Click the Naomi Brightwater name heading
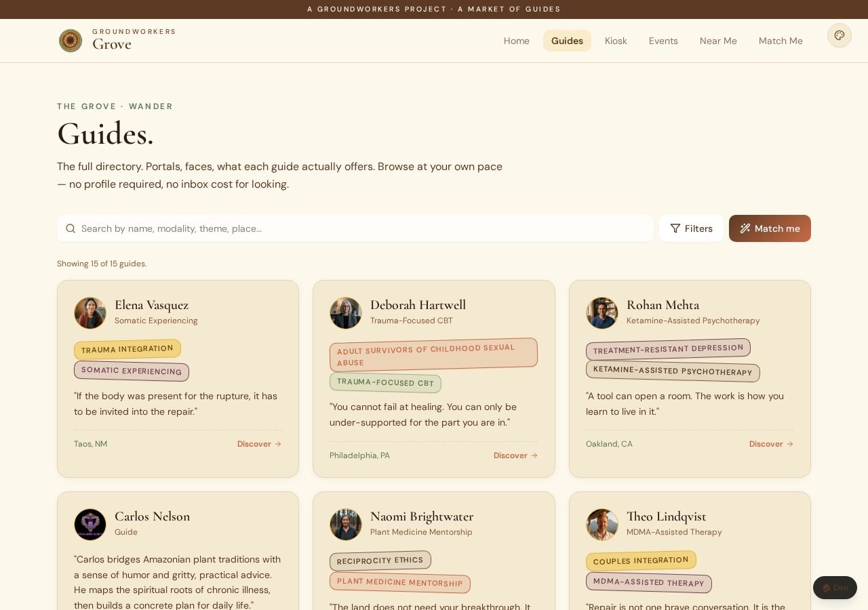 422,516
